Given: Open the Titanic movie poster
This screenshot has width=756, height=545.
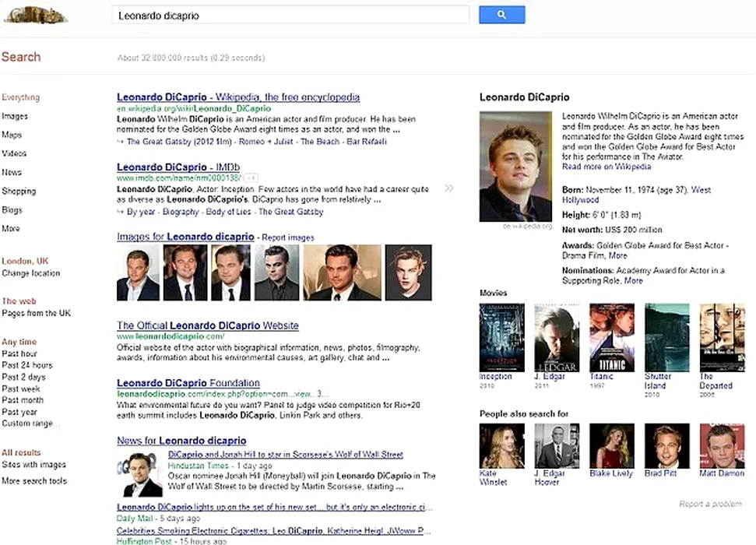Looking at the screenshot, I should click(611, 337).
